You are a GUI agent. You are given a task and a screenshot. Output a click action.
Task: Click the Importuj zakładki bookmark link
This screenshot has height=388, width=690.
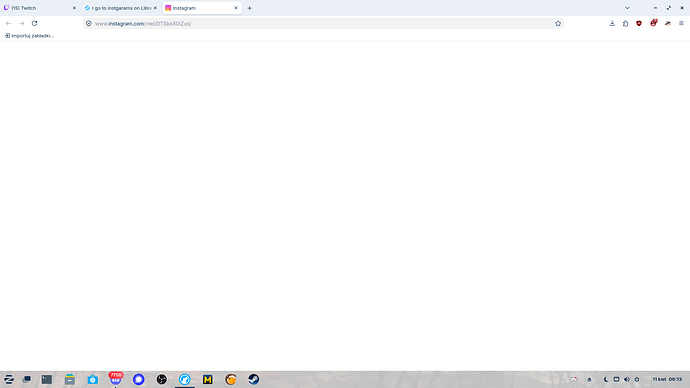click(x=29, y=36)
